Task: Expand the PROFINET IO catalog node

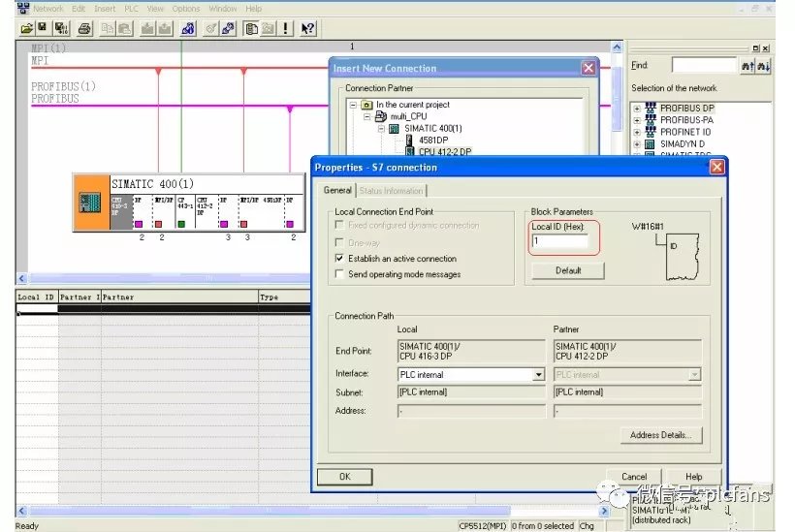Action: pyautogui.click(x=637, y=132)
